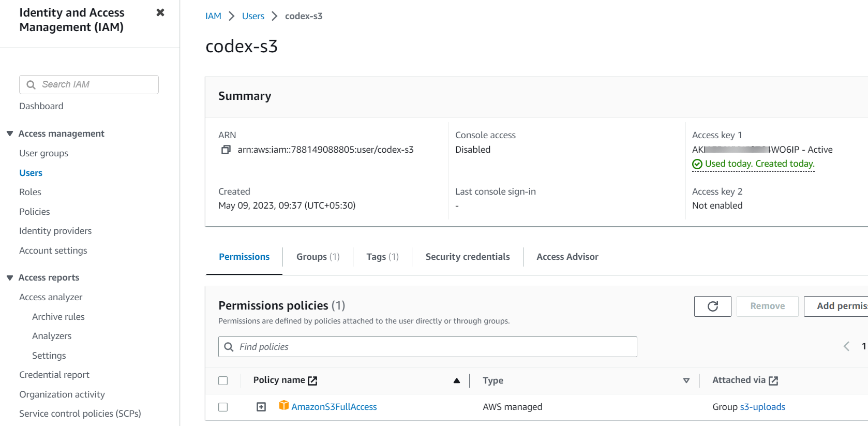The image size is (868, 426).
Task: Open the Security credentials tab
Action: (x=468, y=257)
